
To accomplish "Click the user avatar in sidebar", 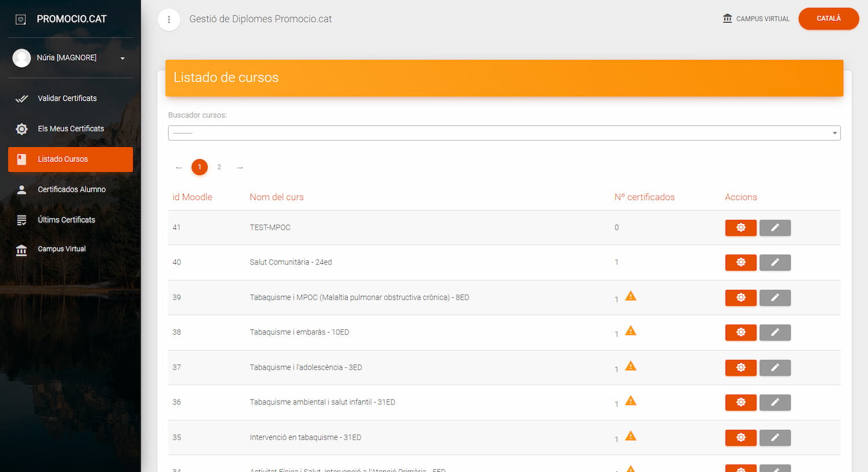I will click(22, 58).
